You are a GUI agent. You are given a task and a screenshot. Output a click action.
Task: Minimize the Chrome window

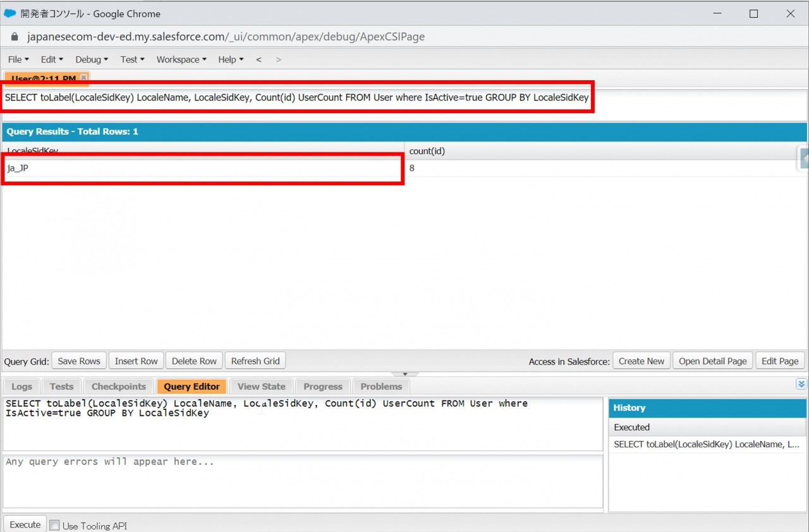pyautogui.click(x=717, y=13)
